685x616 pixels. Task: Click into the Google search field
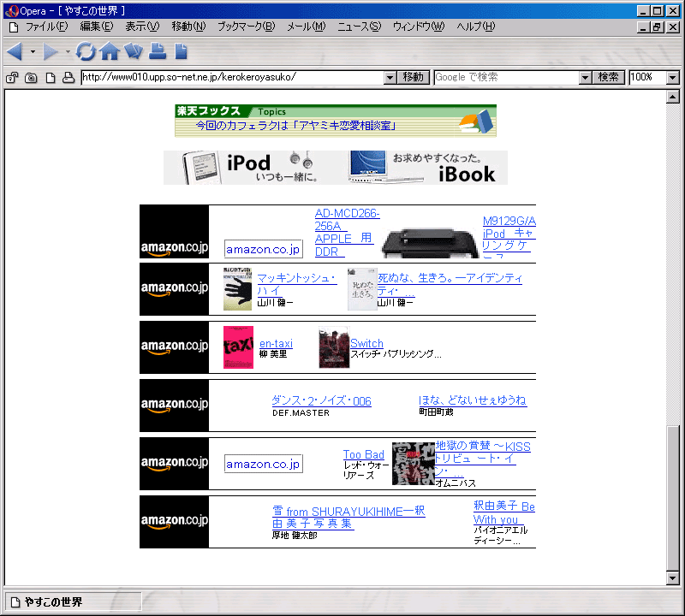point(507,78)
